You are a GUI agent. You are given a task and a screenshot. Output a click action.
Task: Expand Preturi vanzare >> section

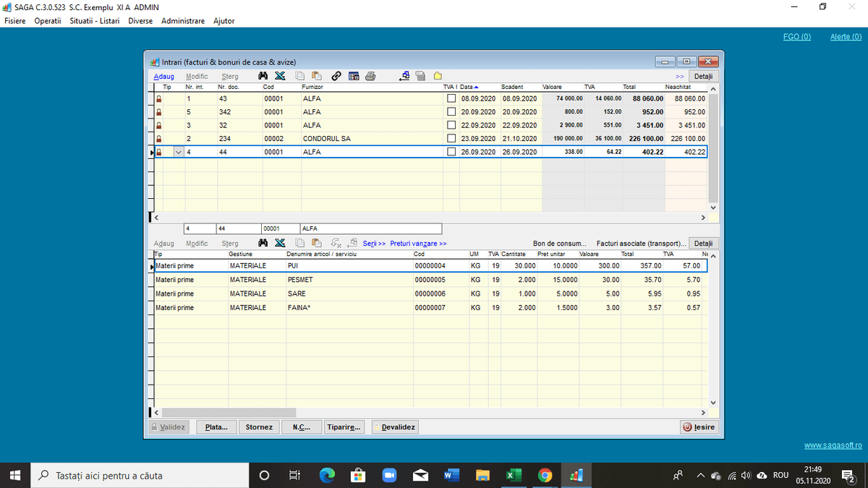click(418, 244)
